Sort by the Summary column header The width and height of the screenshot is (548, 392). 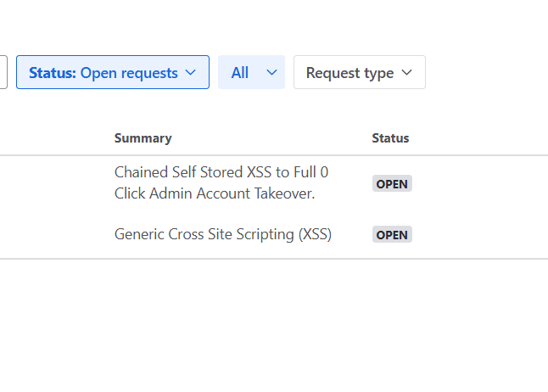[x=143, y=138]
